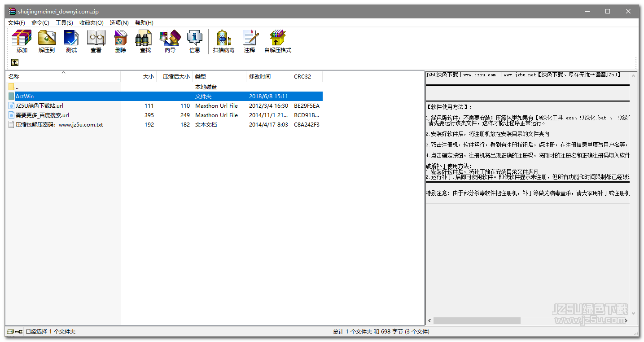Open the 帮助(H) menu

click(144, 23)
